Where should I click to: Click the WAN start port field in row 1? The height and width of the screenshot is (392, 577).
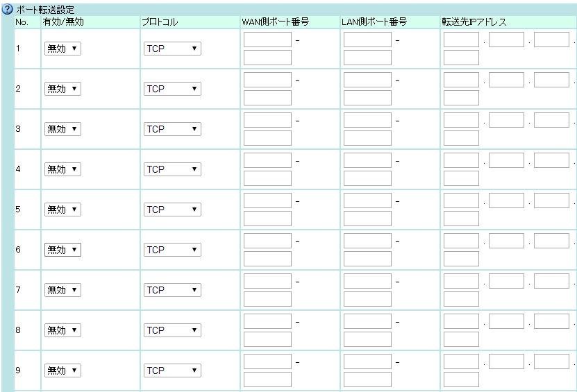[267, 40]
